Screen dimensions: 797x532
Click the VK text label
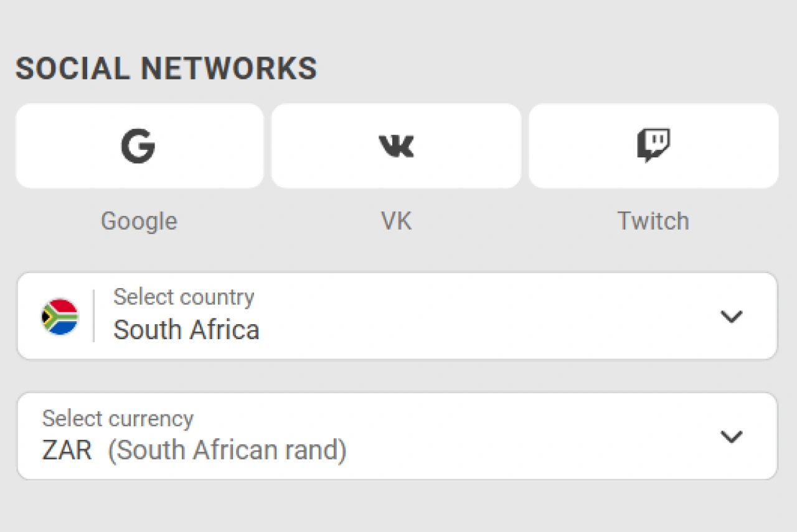tap(396, 221)
